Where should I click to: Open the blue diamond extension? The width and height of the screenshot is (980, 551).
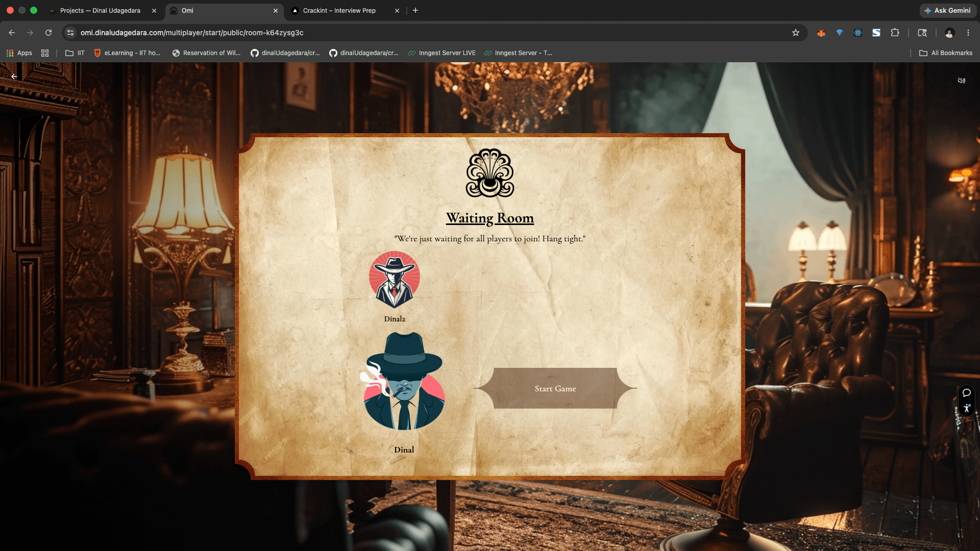pyautogui.click(x=840, y=33)
